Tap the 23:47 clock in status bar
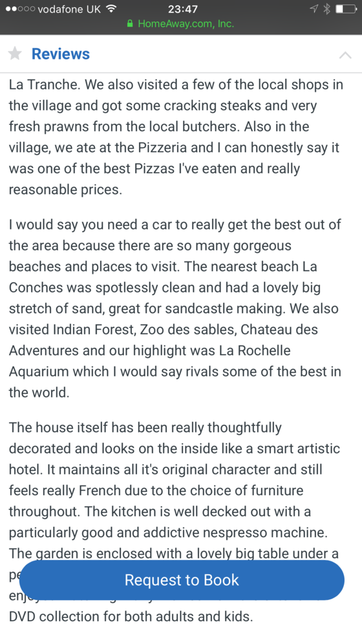The width and height of the screenshot is (362, 644). coord(183,8)
